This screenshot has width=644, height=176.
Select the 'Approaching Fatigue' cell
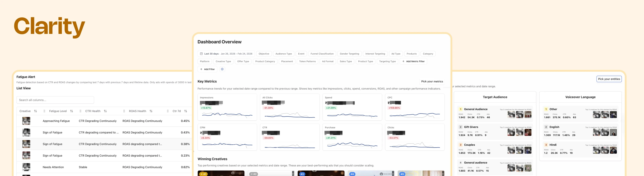tap(56, 121)
